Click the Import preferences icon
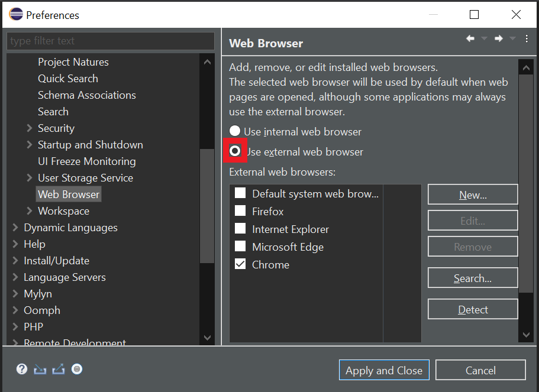The height and width of the screenshot is (392, 539). tap(40, 369)
